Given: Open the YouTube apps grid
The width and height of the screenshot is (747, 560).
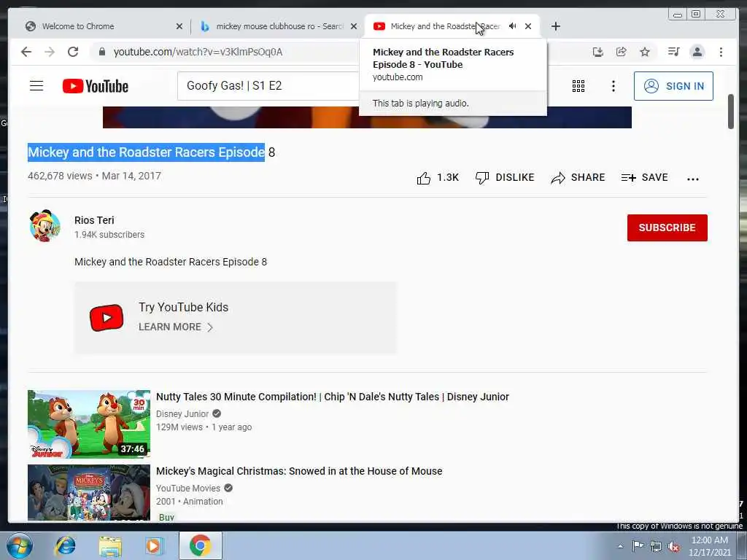Looking at the screenshot, I should click(x=578, y=86).
